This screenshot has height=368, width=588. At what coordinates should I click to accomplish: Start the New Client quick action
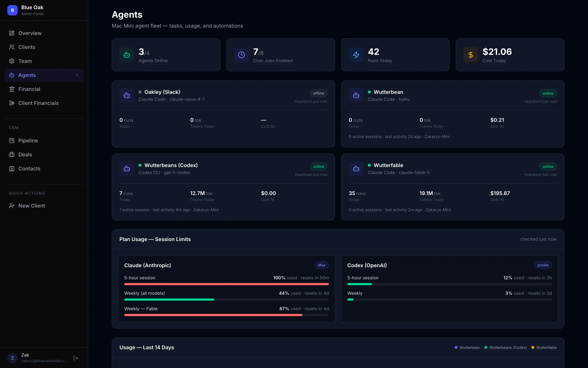[44, 206]
